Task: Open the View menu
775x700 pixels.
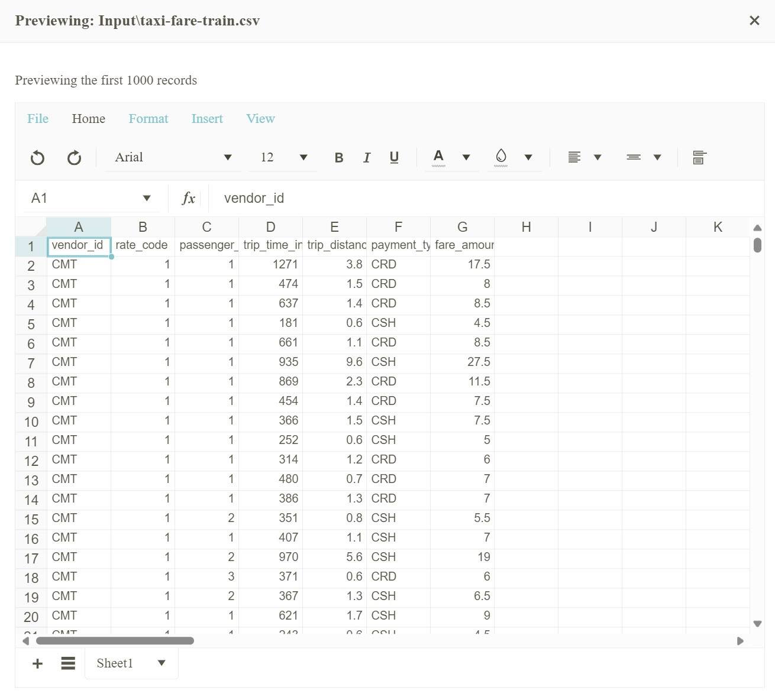Action: (x=260, y=119)
